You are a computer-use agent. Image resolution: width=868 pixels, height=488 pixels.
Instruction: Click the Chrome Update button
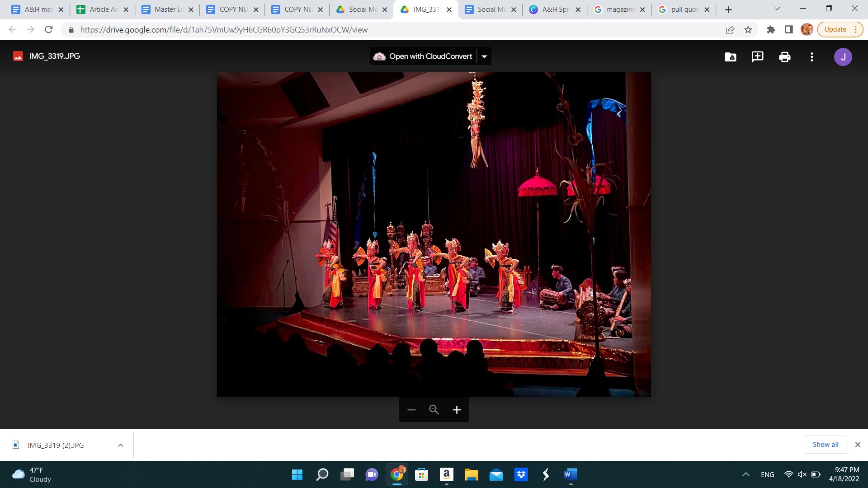point(835,29)
